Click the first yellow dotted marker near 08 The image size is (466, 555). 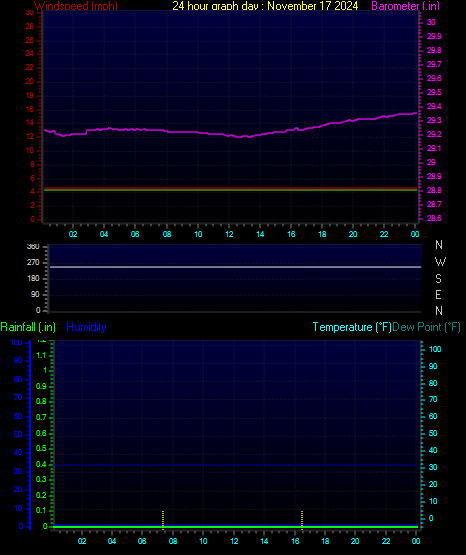pos(163,520)
